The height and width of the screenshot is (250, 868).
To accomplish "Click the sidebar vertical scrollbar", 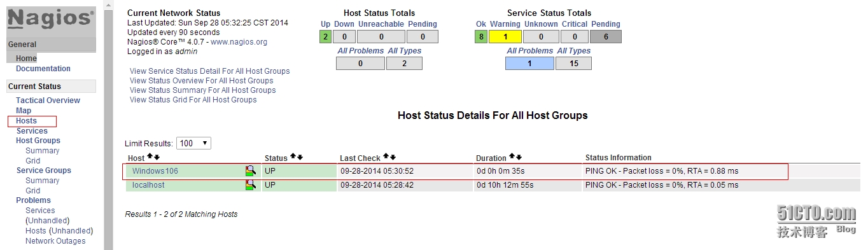I will (x=108, y=125).
